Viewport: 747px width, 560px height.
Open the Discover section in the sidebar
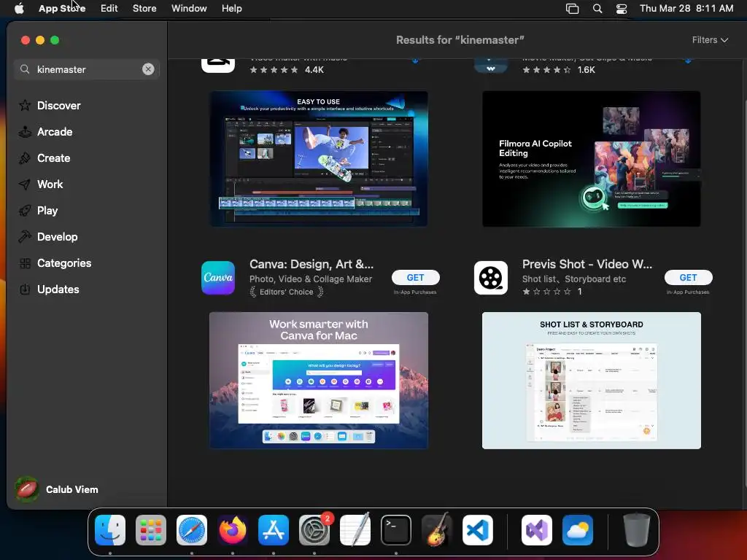coord(50,105)
